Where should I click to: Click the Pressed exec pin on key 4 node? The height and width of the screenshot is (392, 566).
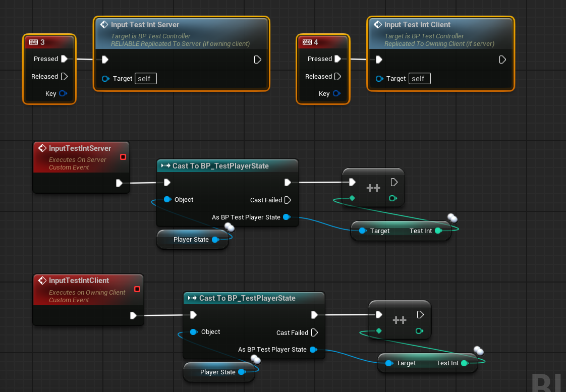pyautogui.click(x=338, y=59)
